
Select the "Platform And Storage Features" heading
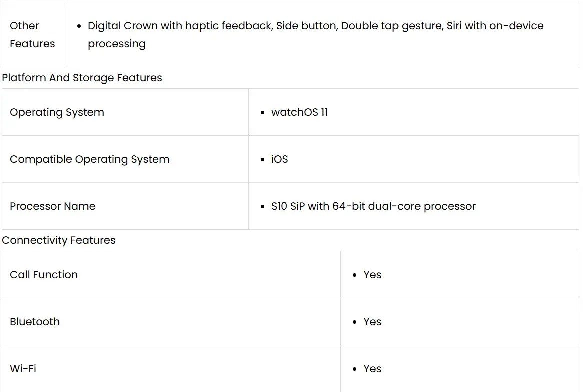82,78
